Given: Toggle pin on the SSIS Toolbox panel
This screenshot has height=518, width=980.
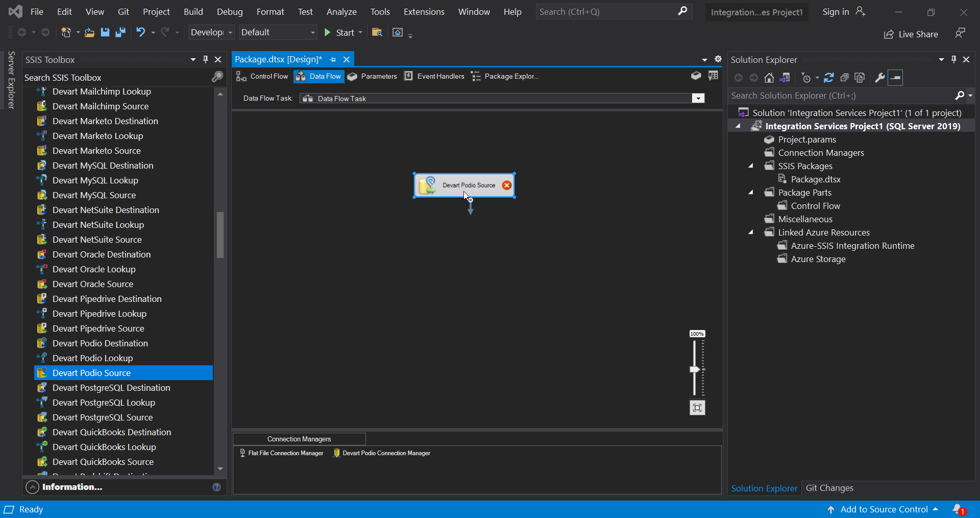Looking at the screenshot, I should coord(206,60).
